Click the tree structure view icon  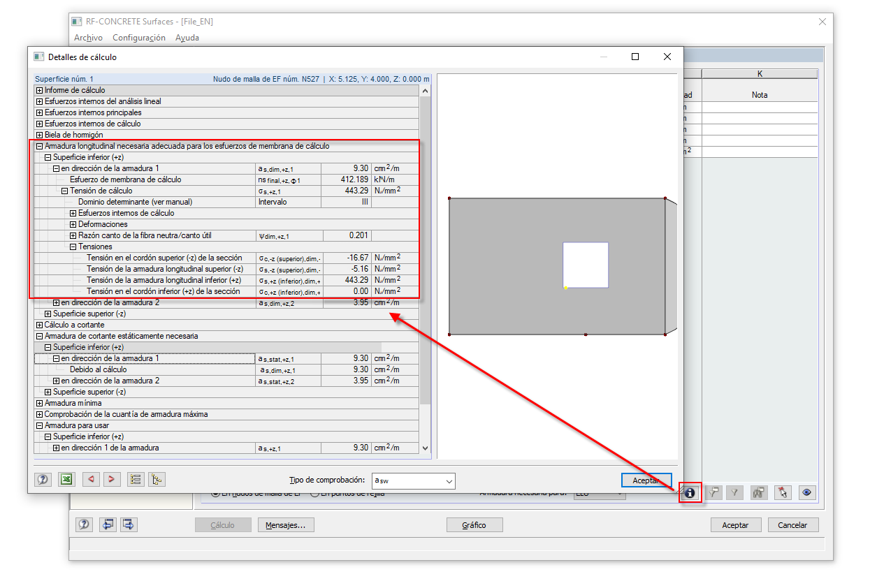pos(157,480)
